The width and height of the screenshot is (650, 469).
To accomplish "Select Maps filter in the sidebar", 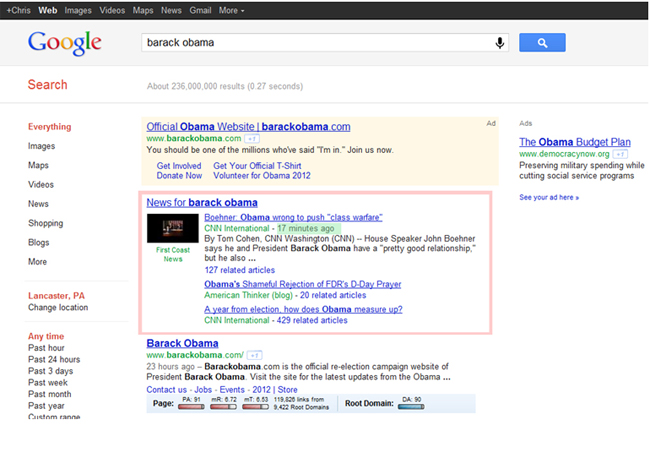I will pyautogui.click(x=38, y=165).
